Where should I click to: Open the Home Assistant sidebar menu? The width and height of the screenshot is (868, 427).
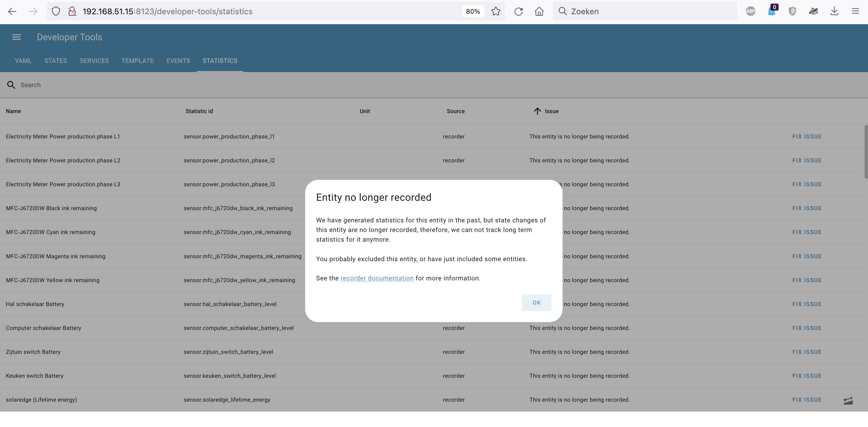16,37
